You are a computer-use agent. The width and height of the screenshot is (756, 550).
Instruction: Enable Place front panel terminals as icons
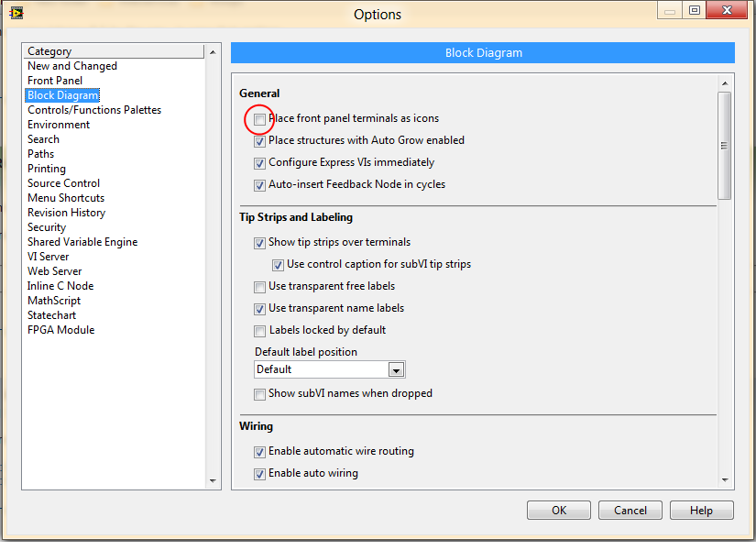click(259, 119)
